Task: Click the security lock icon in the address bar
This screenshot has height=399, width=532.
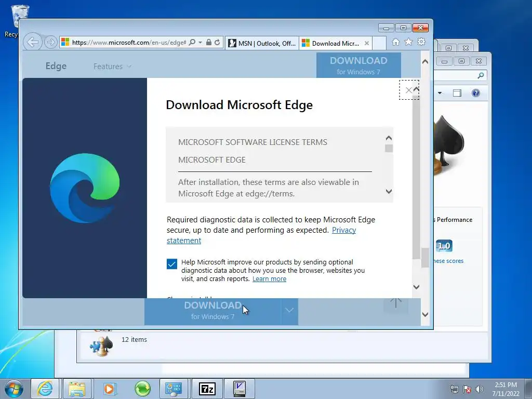Action: (x=209, y=43)
